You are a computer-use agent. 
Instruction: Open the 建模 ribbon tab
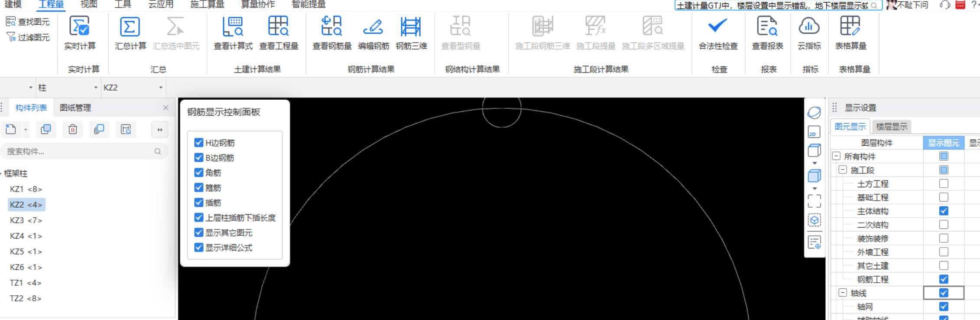(x=13, y=4)
